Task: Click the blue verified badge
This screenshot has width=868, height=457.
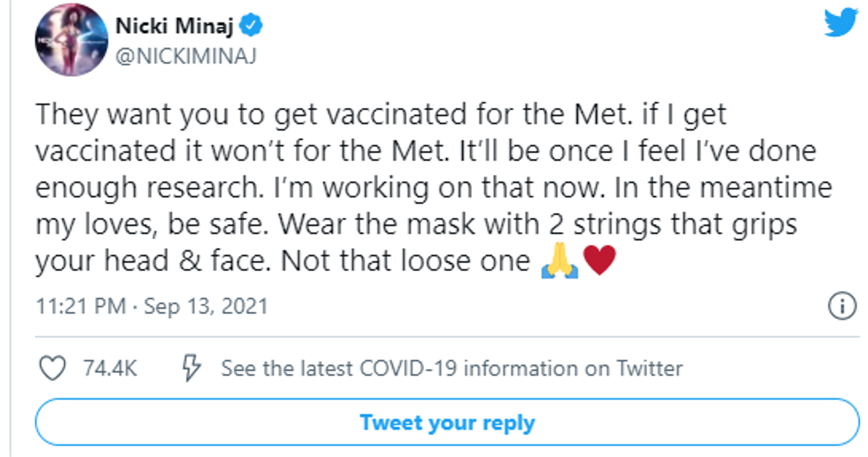Action: tap(251, 25)
